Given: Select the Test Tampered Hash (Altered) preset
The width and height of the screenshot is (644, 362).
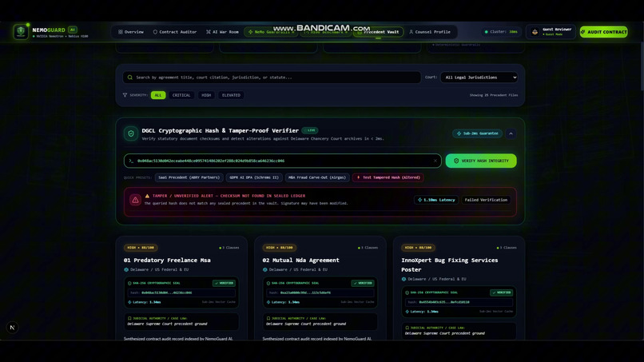Looking at the screenshot, I should pyautogui.click(x=388, y=177).
